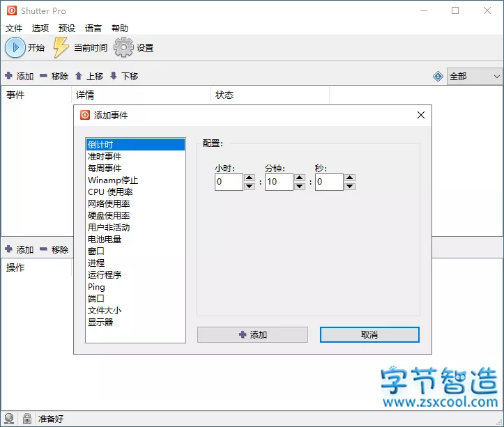The width and height of the screenshot is (504, 427).
Task: Select 进程 in event list
Action: tap(135, 263)
